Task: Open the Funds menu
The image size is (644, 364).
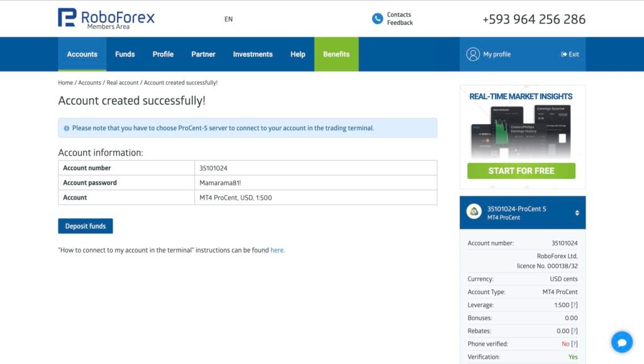Action: 125,54
